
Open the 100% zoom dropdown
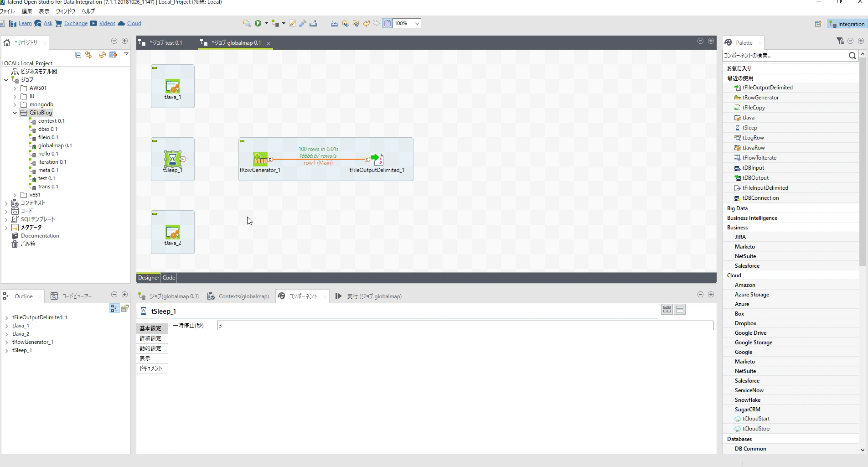click(x=417, y=23)
